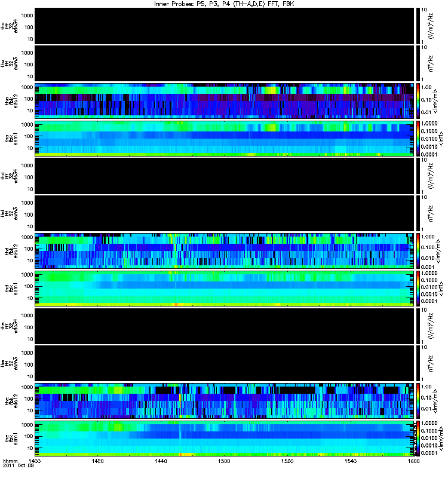The image size is (448, 478).
Task: Click the empty tha fff 32 scm3 panel
Action: (x=225, y=64)
